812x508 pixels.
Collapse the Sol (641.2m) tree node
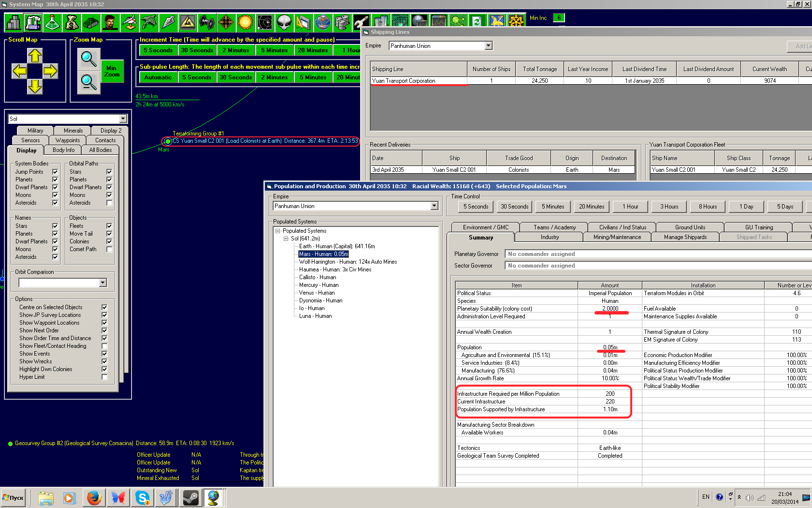click(286, 239)
